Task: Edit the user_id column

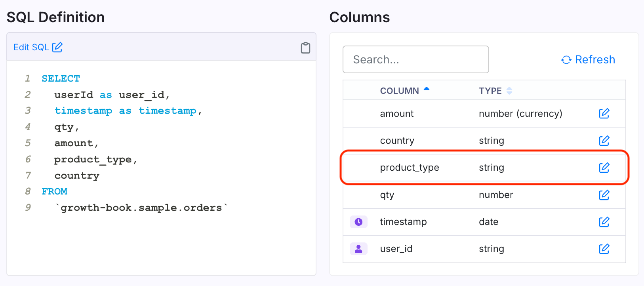Action: pos(604,249)
